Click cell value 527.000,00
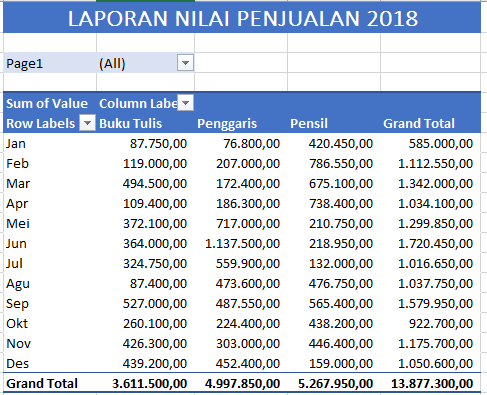 click(155, 304)
